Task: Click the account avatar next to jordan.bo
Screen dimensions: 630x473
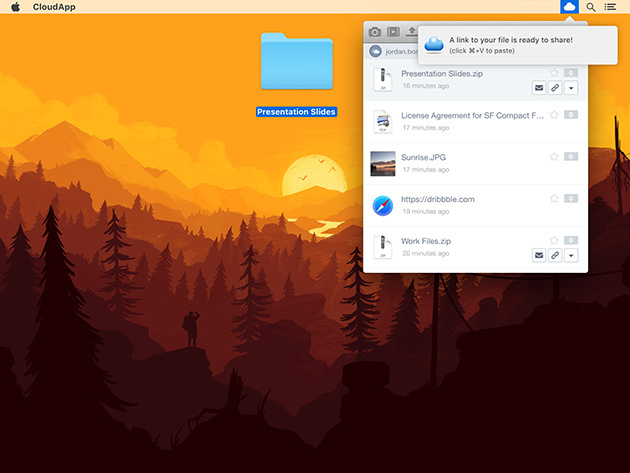Action: coord(375,51)
